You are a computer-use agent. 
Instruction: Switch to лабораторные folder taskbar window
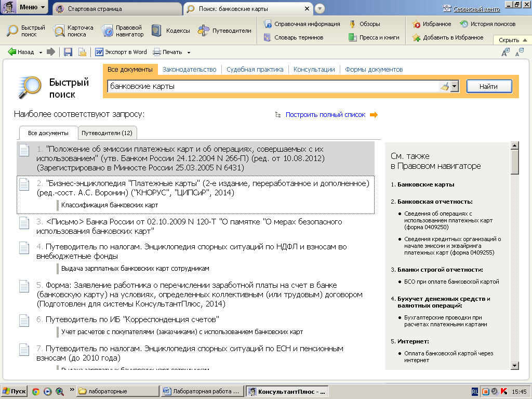click(117, 391)
